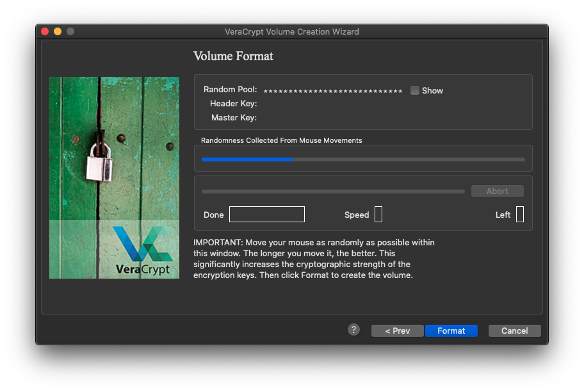The height and width of the screenshot is (392, 584).
Task: Minimize the wizard with the yellow button
Action: click(58, 31)
